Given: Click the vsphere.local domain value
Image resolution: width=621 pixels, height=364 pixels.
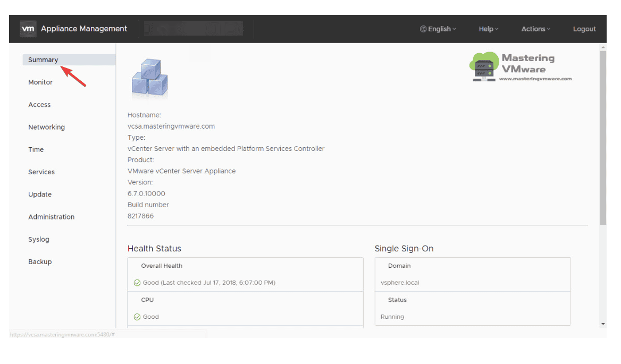Looking at the screenshot, I should pyautogui.click(x=400, y=283).
